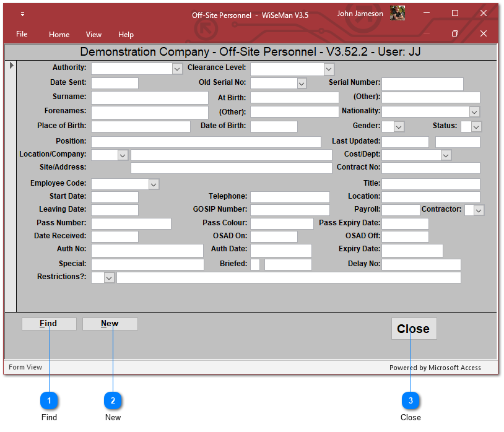Click John Jameson's user avatar picture
This screenshot has height=432, width=504.
click(397, 14)
